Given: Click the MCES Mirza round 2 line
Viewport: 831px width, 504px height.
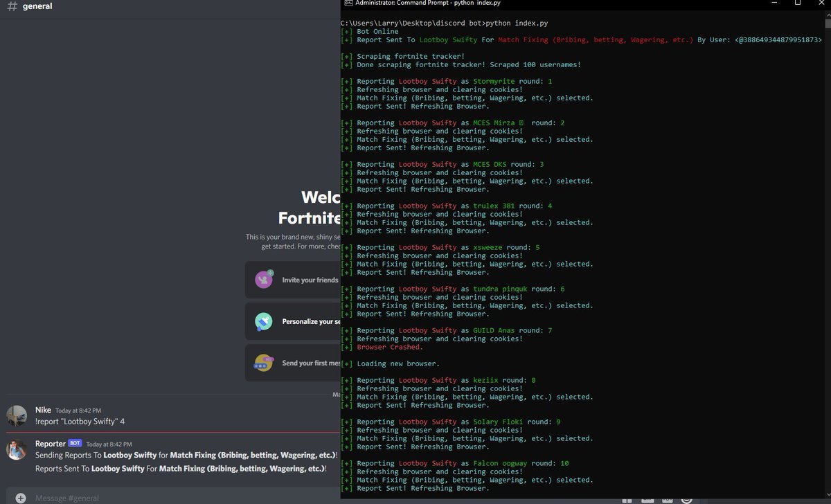Looking at the screenshot, I should tap(453, 123).
